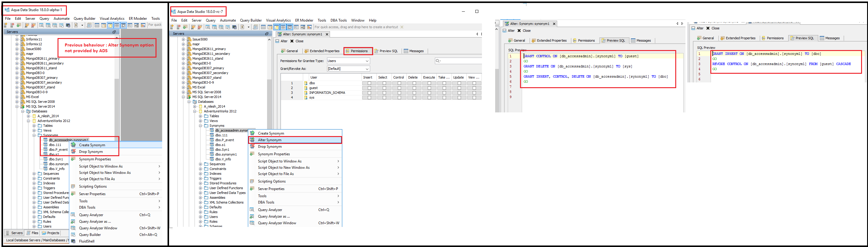Close the 'Alter: Synonym: synonym1' tab in rc-7
This screenshot has height=247, width=868.
(x=327, y=34)
